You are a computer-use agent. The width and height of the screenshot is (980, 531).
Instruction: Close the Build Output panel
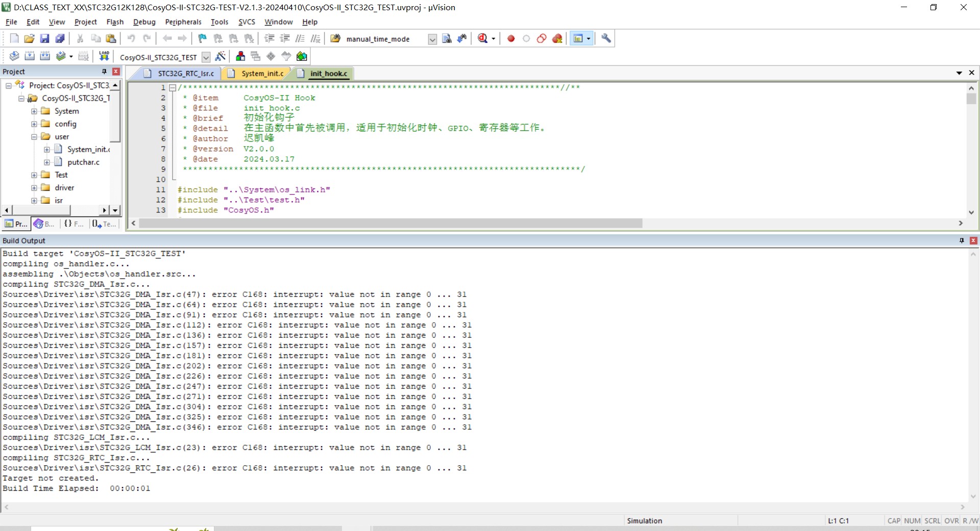point(973,240)
